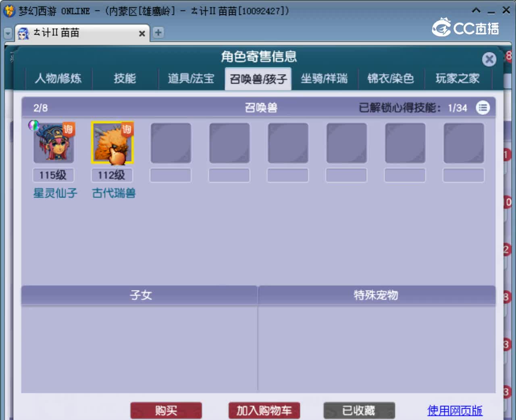Click the 购买 button
This screenshot has width=516, height=420.
(x=166, y=411)
